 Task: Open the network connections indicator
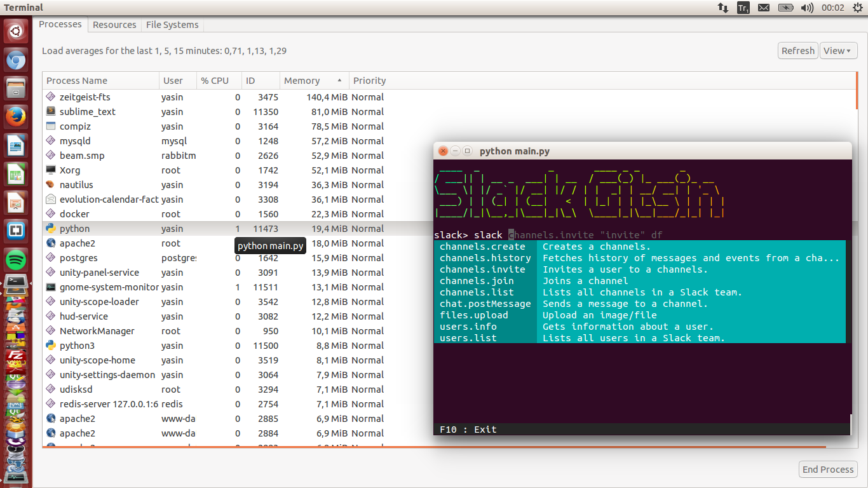pyautogui.click(x=723, y=8)
